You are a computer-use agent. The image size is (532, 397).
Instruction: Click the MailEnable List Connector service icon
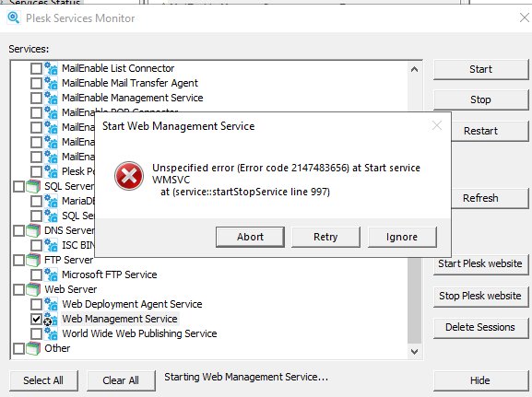(x=51, y=68)
